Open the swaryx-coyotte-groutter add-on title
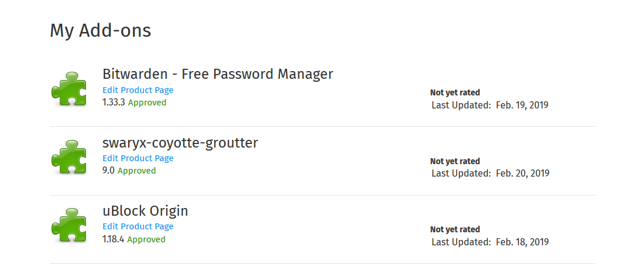644x272 pixels. pos(180,143)
